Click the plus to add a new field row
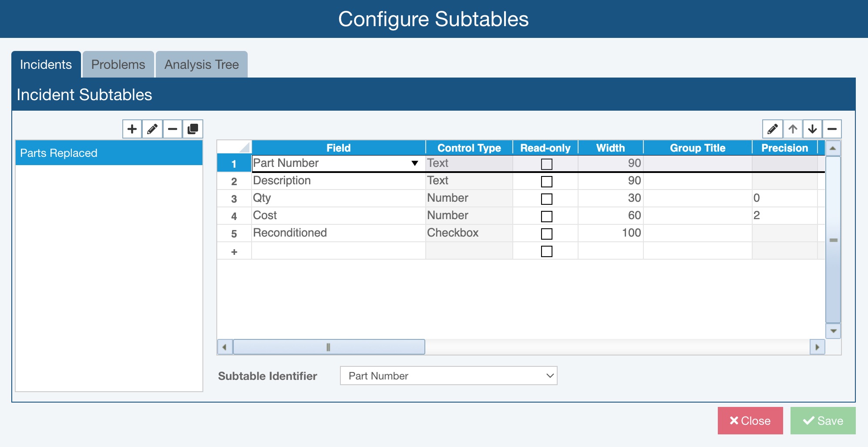The image size is (868, 447). click(x=234, y=252)
